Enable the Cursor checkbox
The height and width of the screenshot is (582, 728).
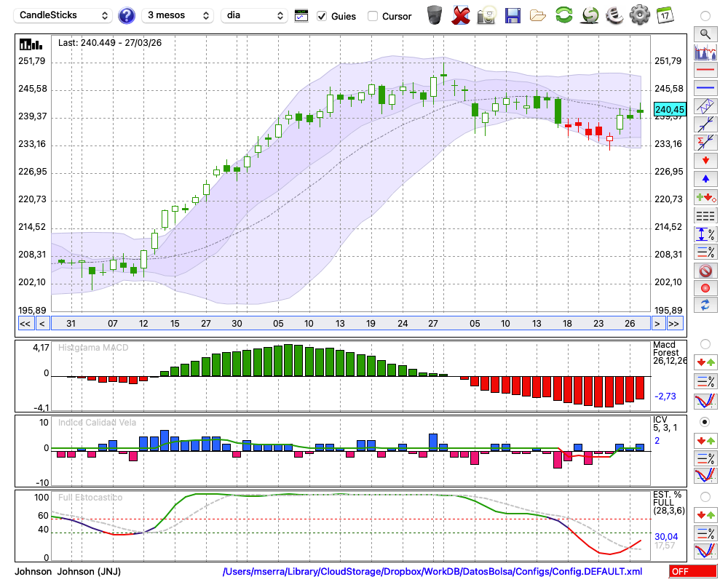point(373,16)
